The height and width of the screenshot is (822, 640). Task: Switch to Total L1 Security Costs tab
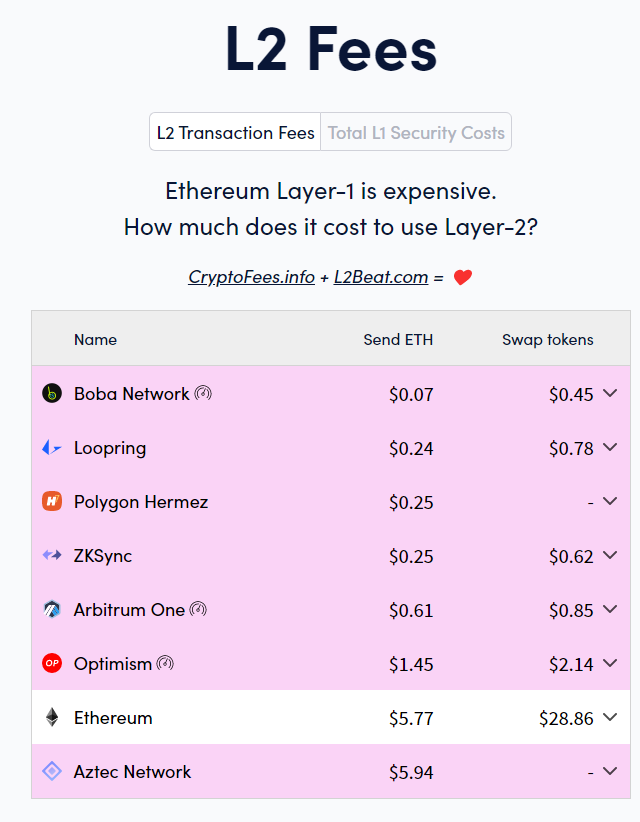(416, 132)
